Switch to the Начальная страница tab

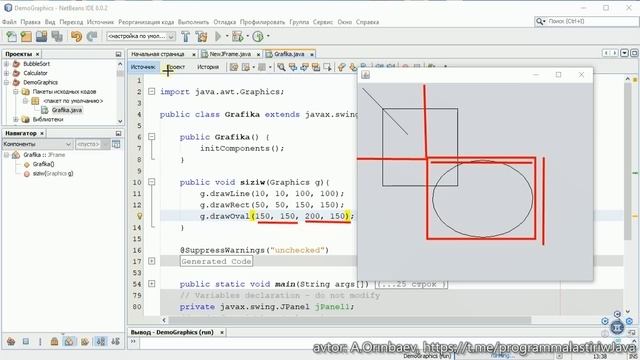click(158, 54)
